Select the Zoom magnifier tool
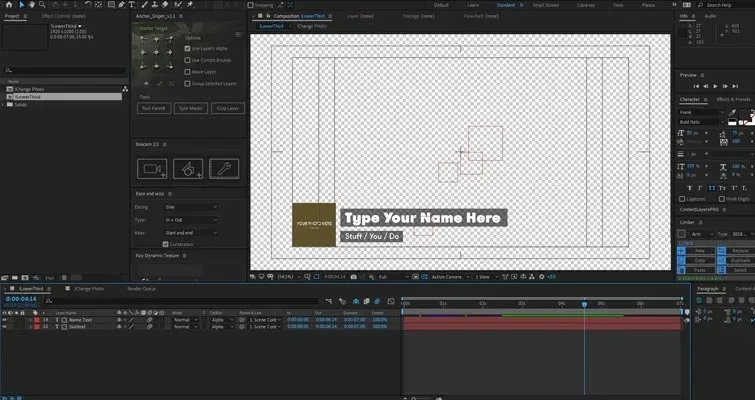Viewport: 755px width, 400px height. (42, 4)
